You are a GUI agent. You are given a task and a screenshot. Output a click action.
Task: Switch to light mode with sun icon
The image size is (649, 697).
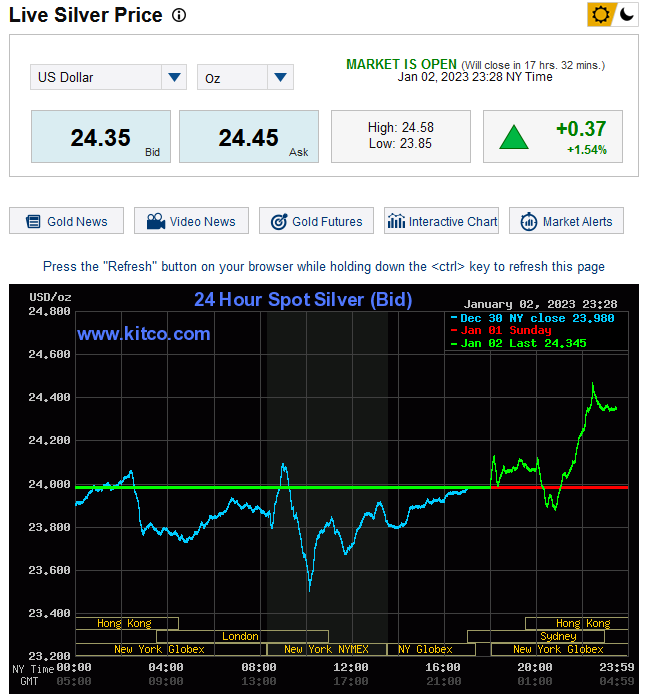click(601, 15)
